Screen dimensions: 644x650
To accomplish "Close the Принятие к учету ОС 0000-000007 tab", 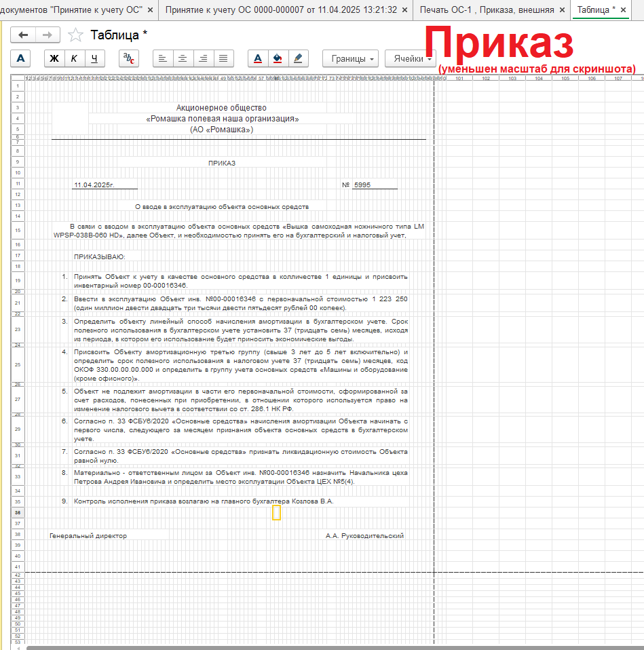I will coord(405,10).
